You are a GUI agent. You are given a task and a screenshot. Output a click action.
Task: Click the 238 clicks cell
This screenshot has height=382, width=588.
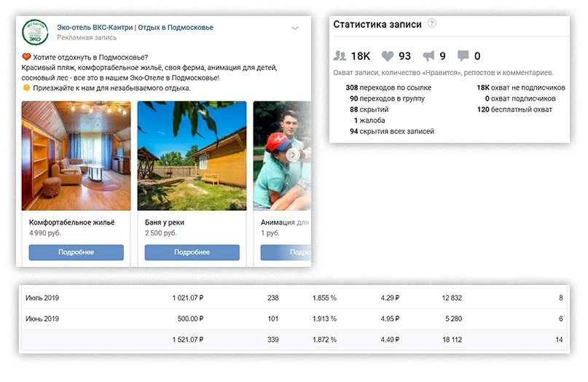(273, 298)
